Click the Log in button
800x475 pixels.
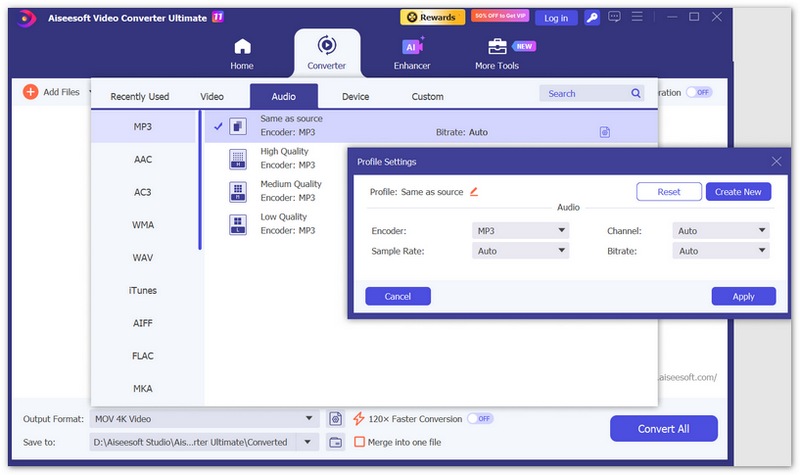(x=556, y=18)
